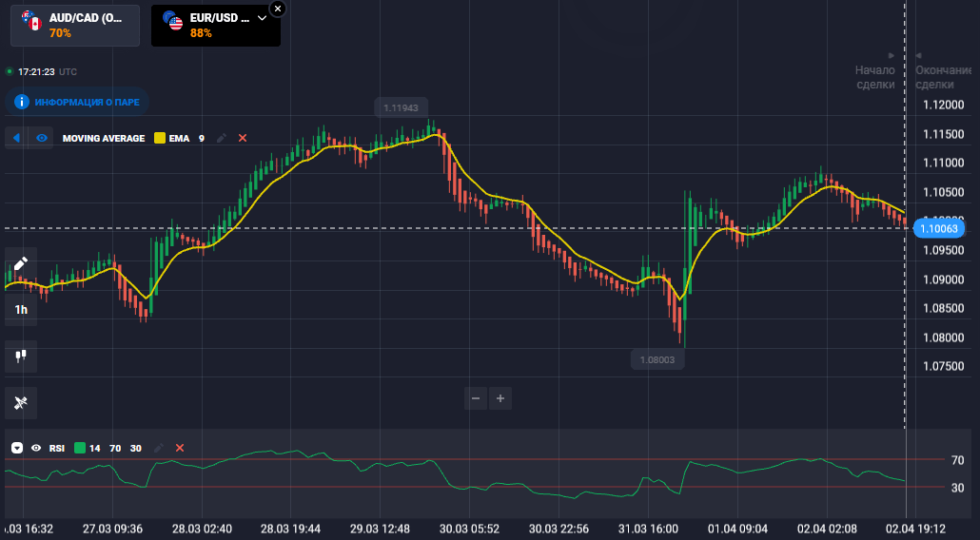Viewport: 980px width, 540px height.
Task: Edit the RSI indicator settings
Action: click(x=159, y=448)
